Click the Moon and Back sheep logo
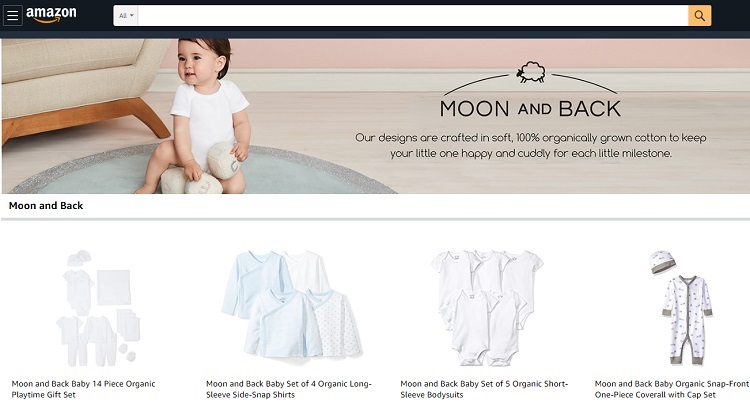Viewport: 750px width, 417px height. click(531, 72)
